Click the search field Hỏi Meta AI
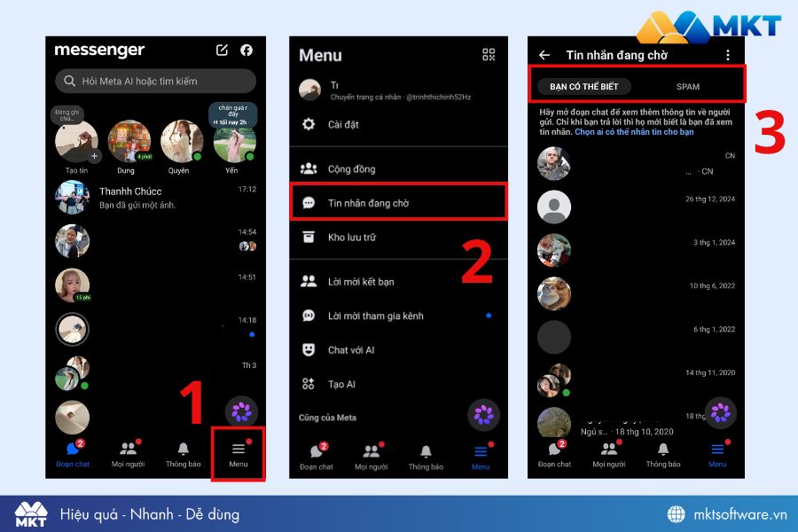The width and height of the screenshot is (798, 532). pos(155,81)
